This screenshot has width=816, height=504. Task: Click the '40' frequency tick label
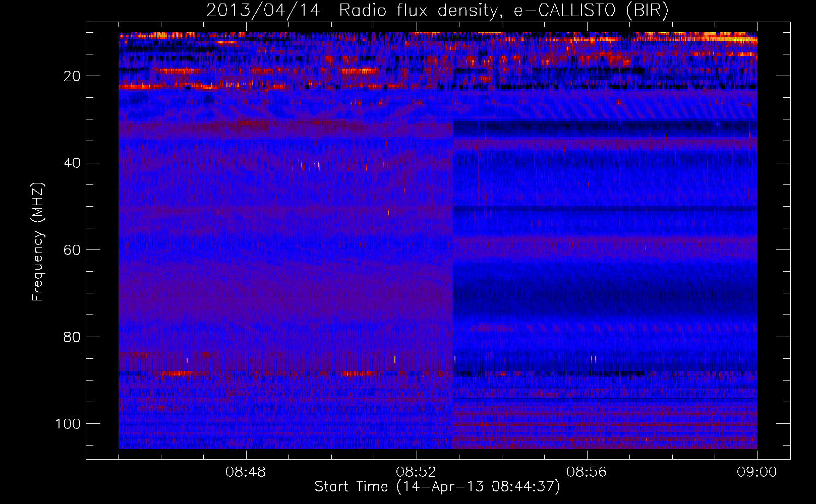[x=73, y=163]
